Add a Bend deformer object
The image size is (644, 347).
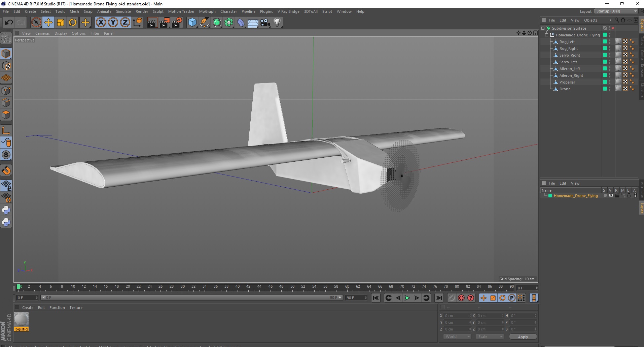point(241,23)
